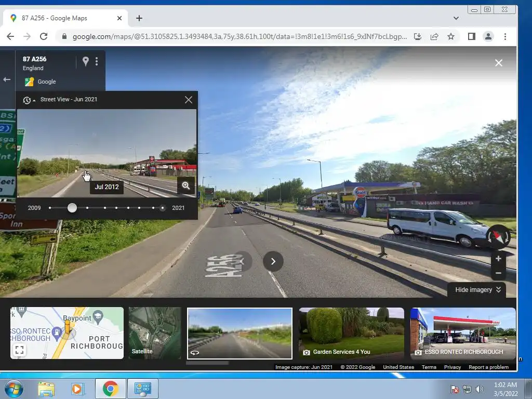Click the browser forward arrow
Image resolution: width=532 pixels, height=399 pixels.
point(27,36)
